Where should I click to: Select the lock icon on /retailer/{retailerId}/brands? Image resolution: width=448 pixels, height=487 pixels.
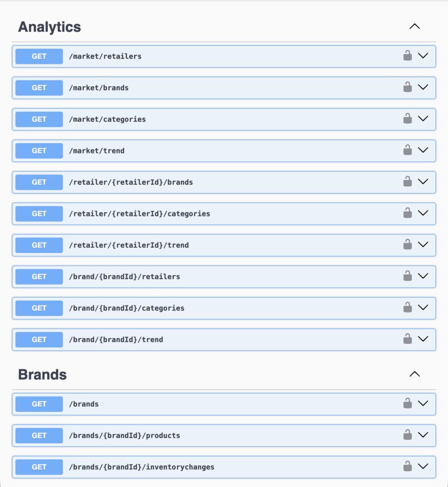407,182
